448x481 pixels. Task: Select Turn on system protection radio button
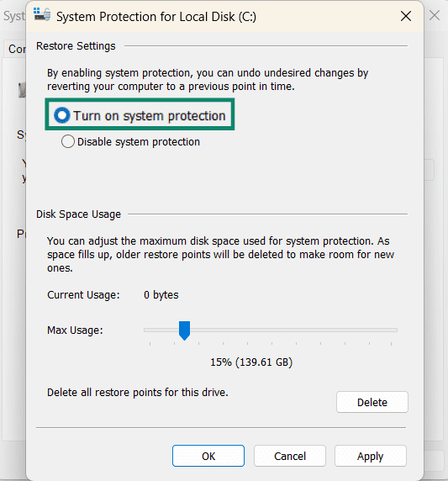coord(62,116)
